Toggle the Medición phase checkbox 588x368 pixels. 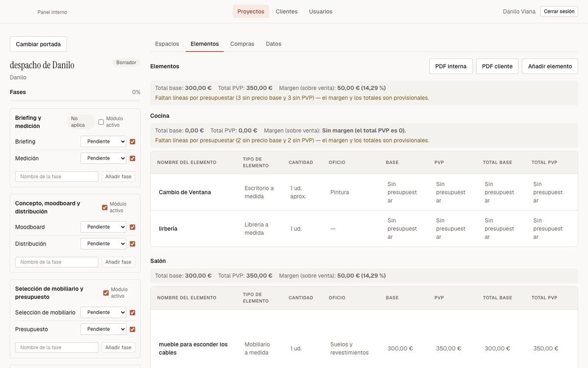(132, 158)
